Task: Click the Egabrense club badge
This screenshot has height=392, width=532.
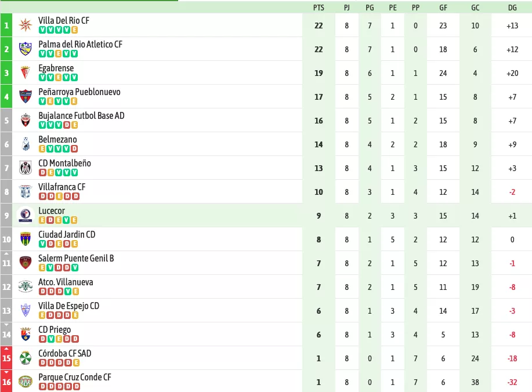Action: click(26, 72)
